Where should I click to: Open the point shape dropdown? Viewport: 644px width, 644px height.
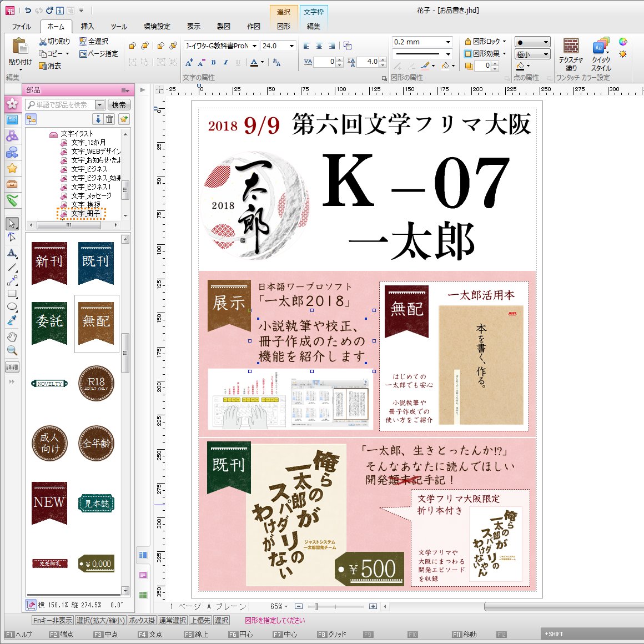[x=546, y=42]
